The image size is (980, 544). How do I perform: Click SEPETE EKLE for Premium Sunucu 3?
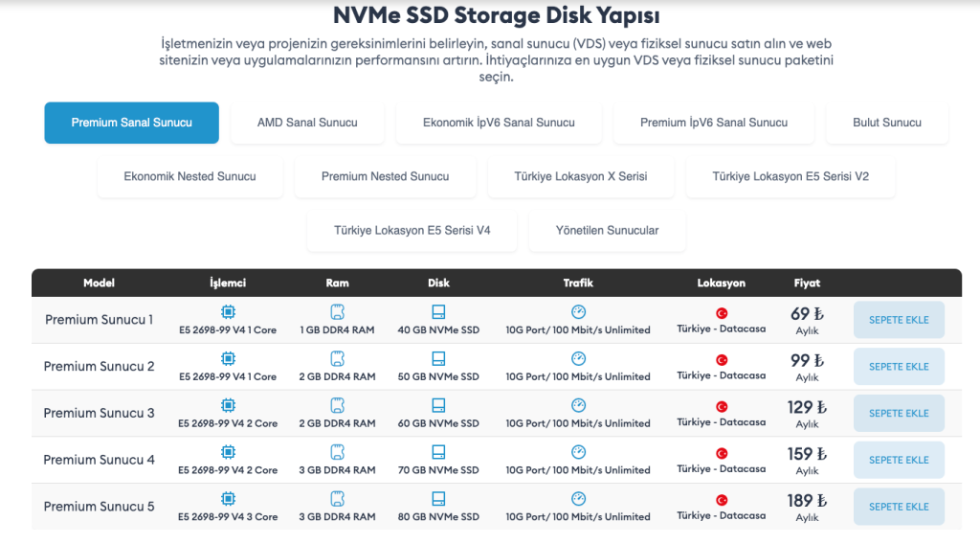tap(899, 414)
